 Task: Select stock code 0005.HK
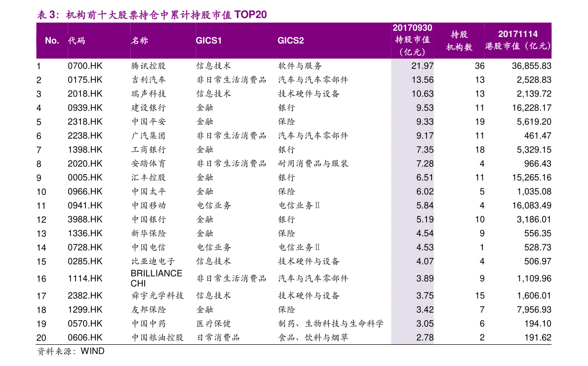[85, 178]
